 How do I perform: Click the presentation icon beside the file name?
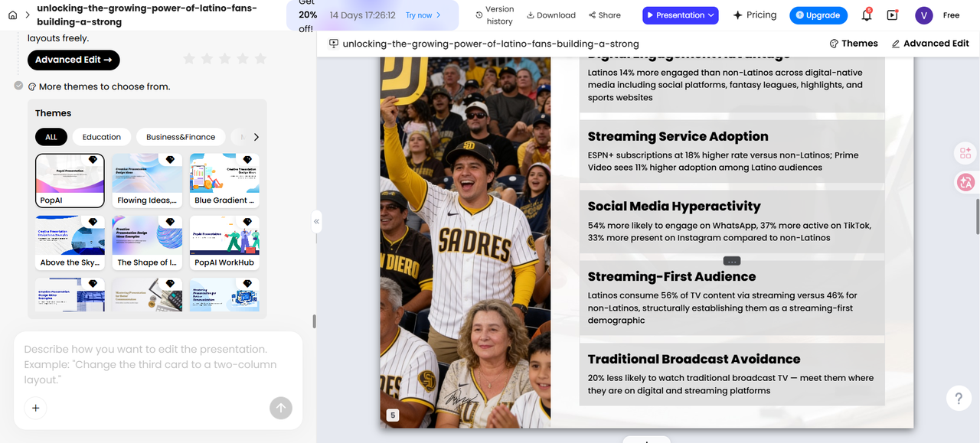click(334, 44)
